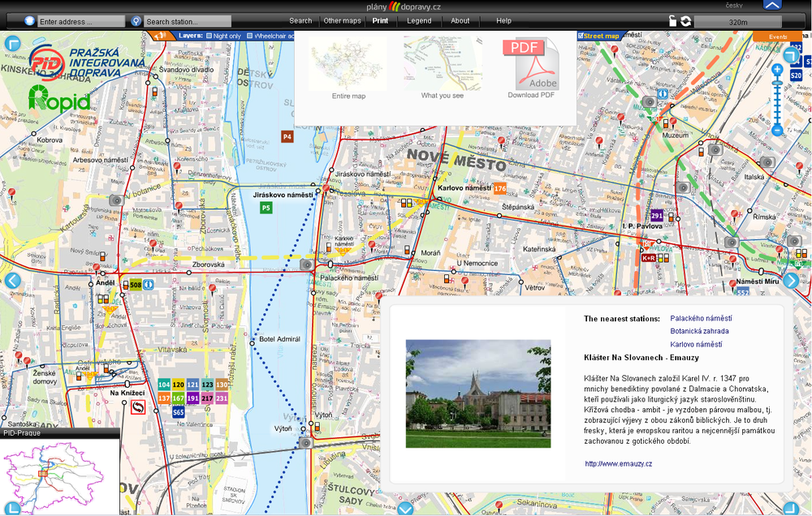Enable the Night only layer checkbox
Viewport: 812px width, 516px height.
point(209,37)
